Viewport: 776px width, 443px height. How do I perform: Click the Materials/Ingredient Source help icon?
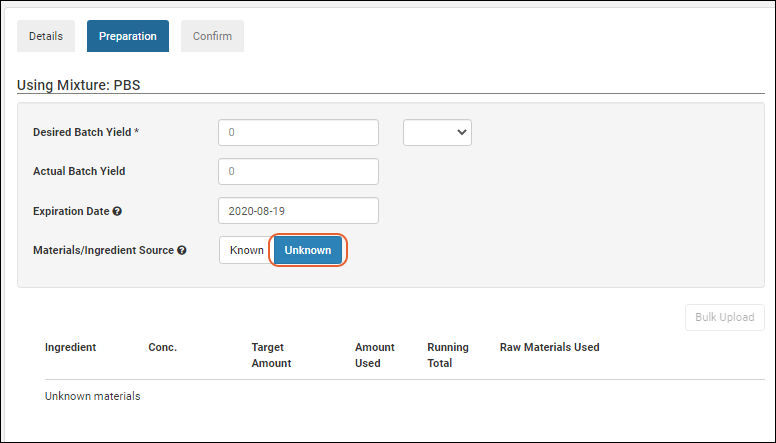(182, 250)
